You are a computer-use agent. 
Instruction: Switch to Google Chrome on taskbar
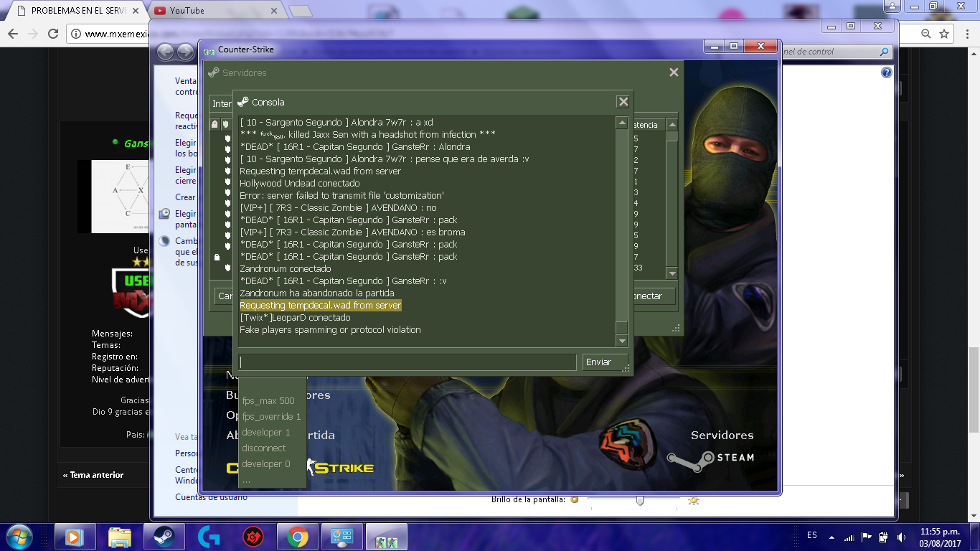(298, 537)
